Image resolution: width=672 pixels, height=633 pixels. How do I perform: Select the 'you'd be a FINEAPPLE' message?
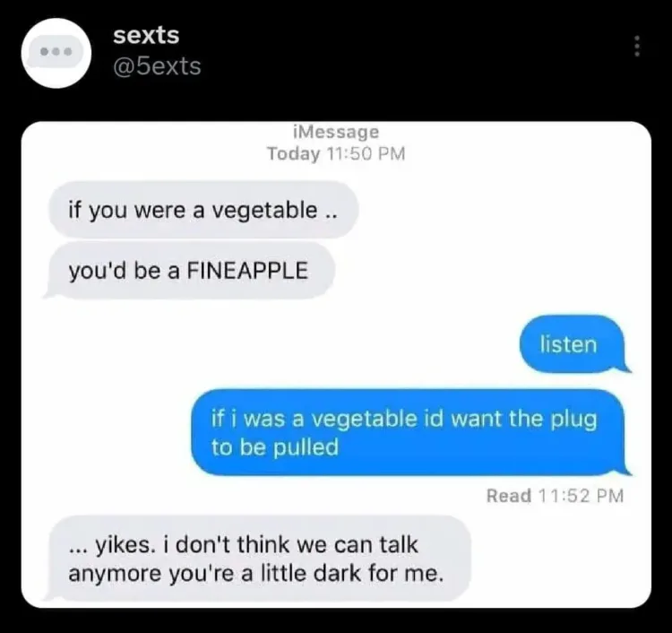click(189, 271)
